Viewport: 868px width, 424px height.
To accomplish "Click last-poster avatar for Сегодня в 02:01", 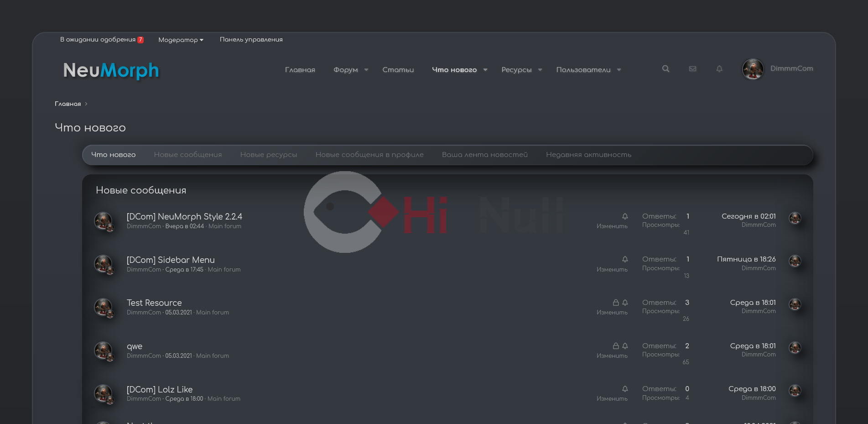I will 795,218.
